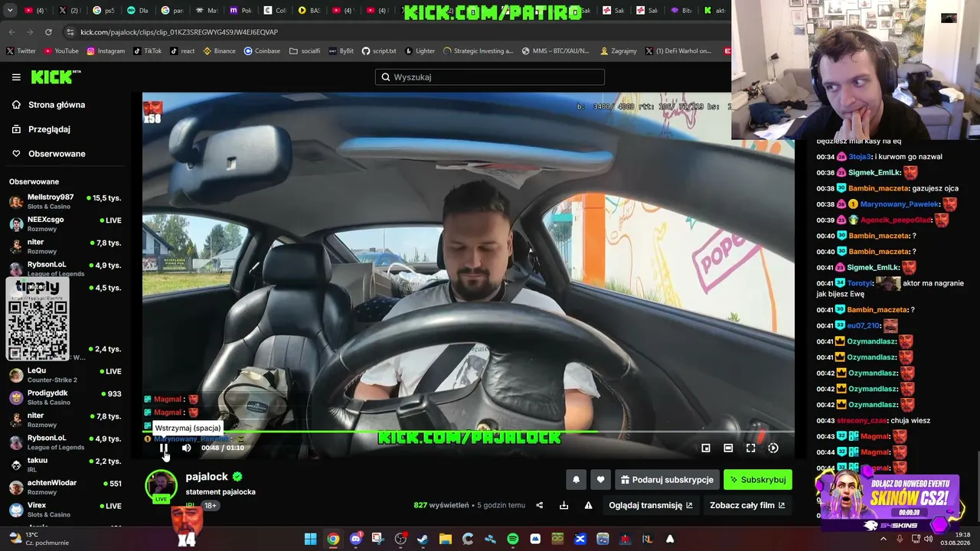This screenshot has width=980, height=551.
Task: Open Steam from the taskbar
Action: tap(423, 539)
